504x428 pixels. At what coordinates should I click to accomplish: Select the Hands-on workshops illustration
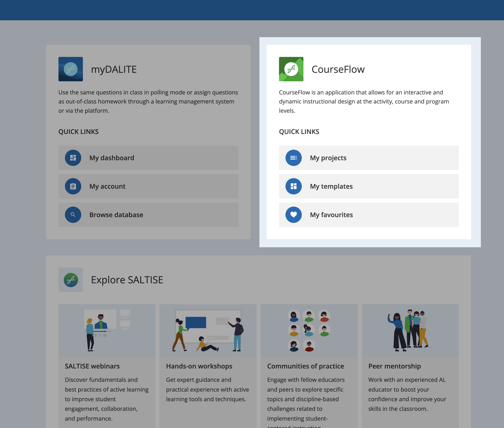(208, 330)
